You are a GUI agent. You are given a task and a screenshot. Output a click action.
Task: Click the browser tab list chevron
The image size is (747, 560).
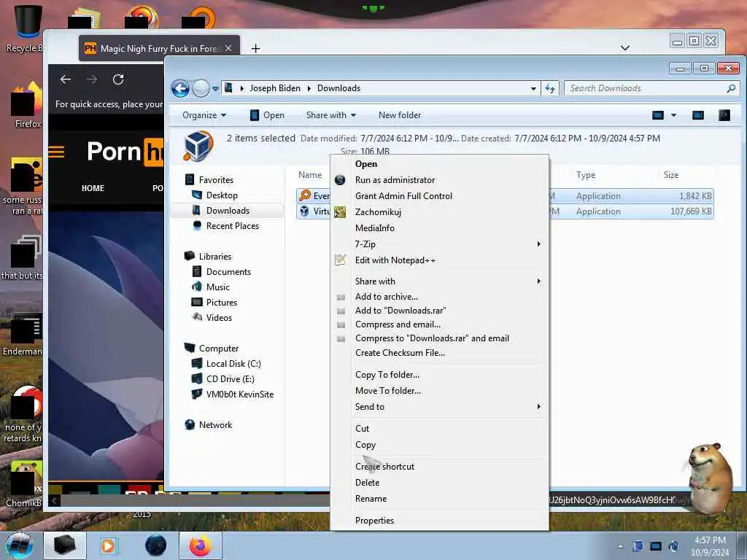[x=625, y=47]
